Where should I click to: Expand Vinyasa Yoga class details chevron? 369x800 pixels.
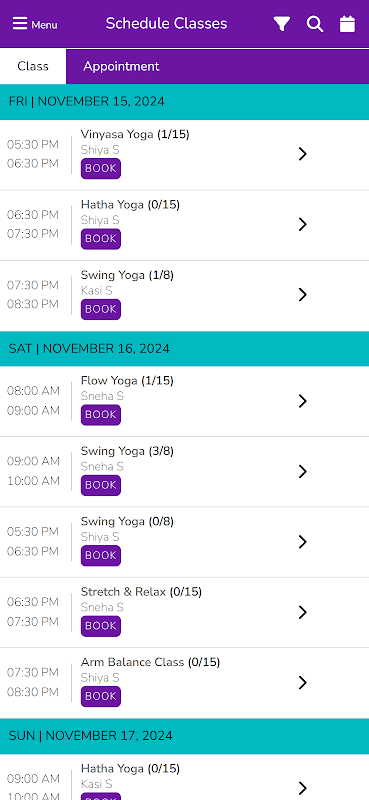point(303,154)
